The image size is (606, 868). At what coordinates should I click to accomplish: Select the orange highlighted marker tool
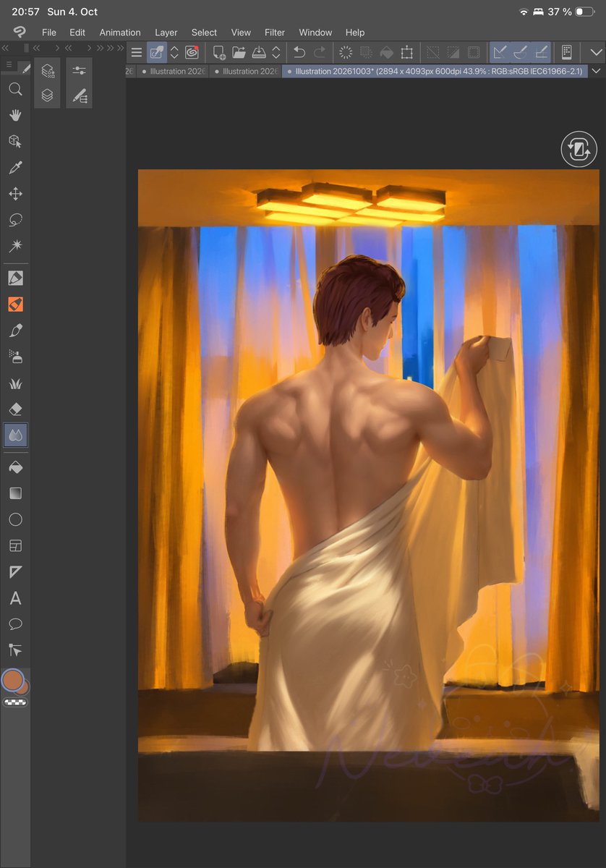pyautogui.click(x=15, y=305)
